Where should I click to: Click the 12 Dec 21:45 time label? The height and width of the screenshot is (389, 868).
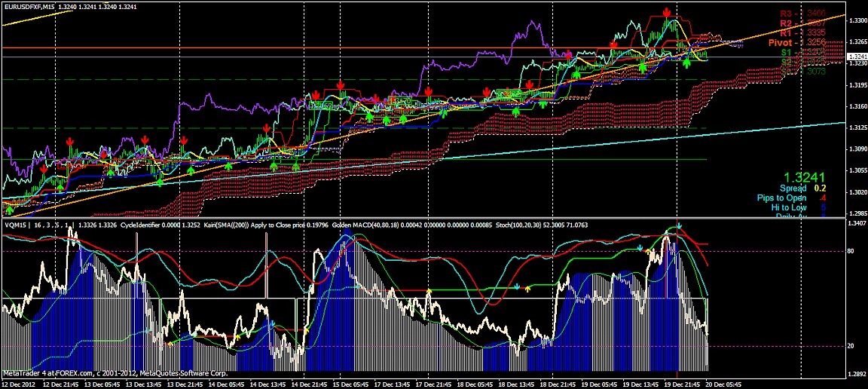tap(60, 384)
